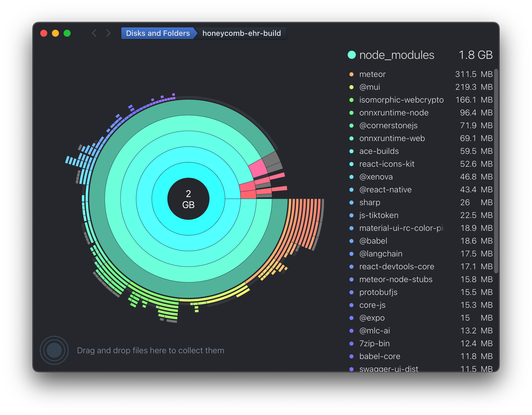Click the back navigation arrow

[x=94, y=33]
